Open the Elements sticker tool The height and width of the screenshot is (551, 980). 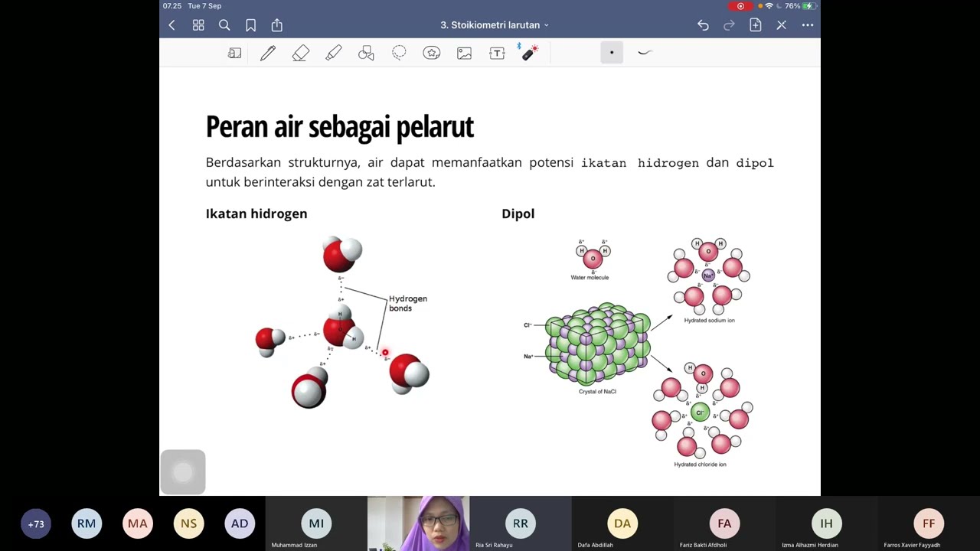[x=432, y=53]
